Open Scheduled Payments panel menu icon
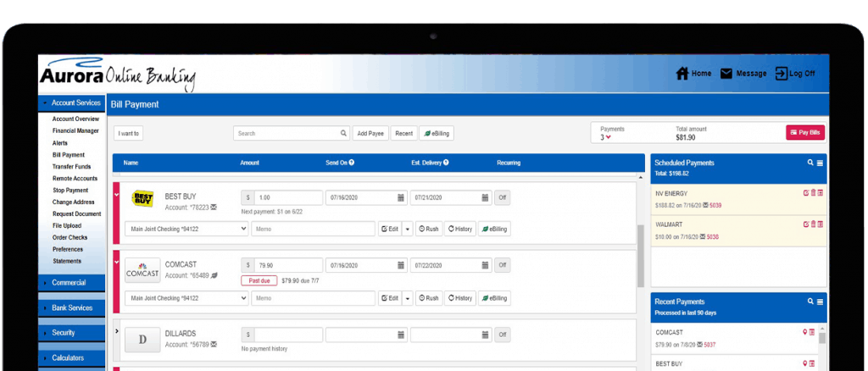Viewport: 868px width, 371px height. point(820,163)
